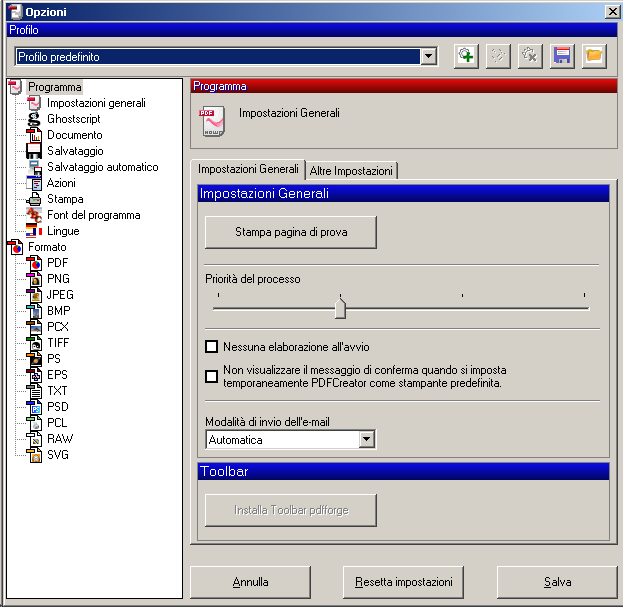Screen dimensions: 623x607
Task: Select PCL format label in tree
Action: click(x=57, y=423)
